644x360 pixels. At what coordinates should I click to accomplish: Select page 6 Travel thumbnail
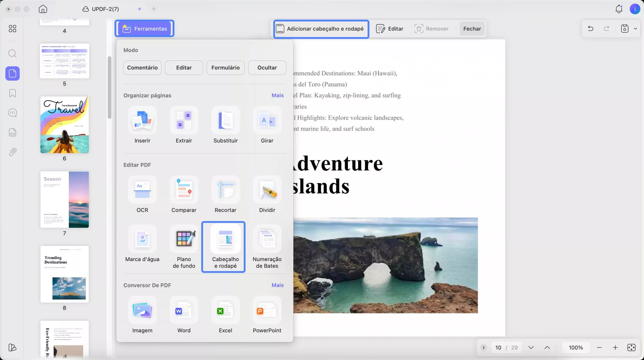coord(64,125)
